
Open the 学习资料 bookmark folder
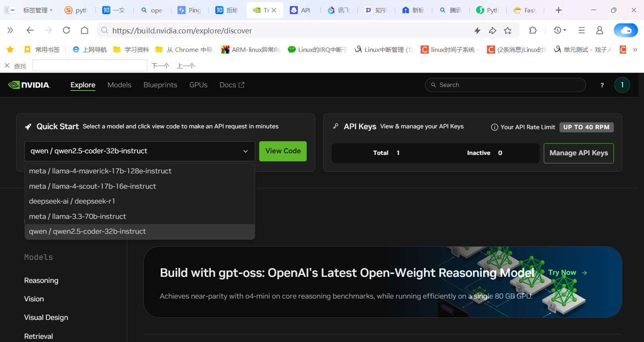pos(131,49)
